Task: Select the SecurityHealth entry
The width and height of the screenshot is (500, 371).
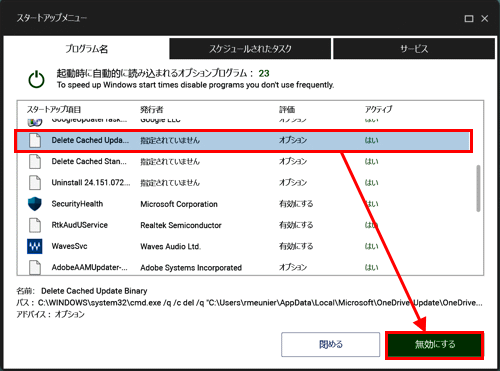Action: pos(77,204)
